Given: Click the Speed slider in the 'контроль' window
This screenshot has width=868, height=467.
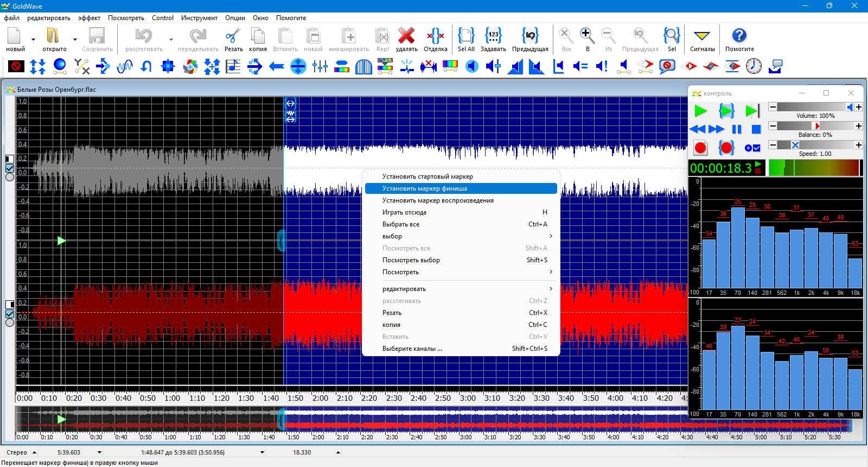Looking at the screenshot, I should 815,145.
